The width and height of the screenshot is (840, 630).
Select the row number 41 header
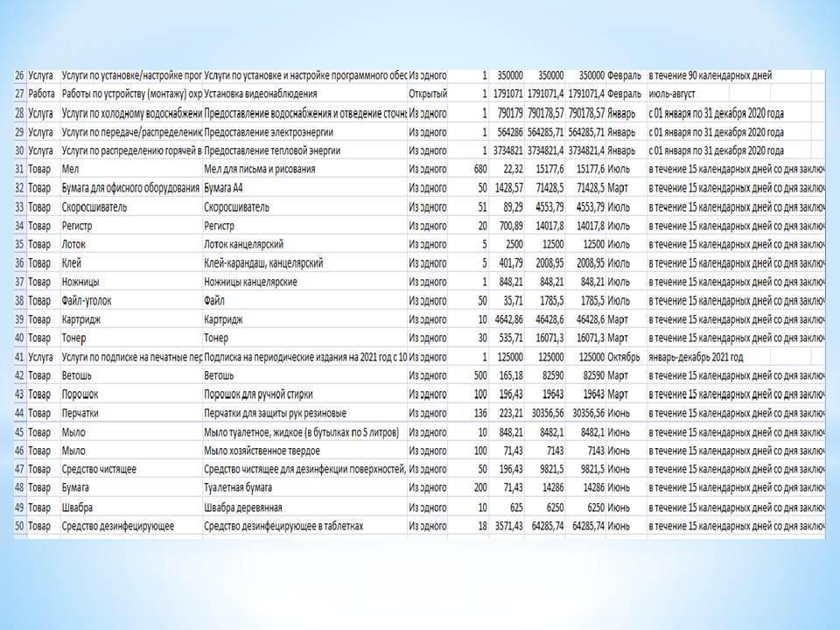19,357
